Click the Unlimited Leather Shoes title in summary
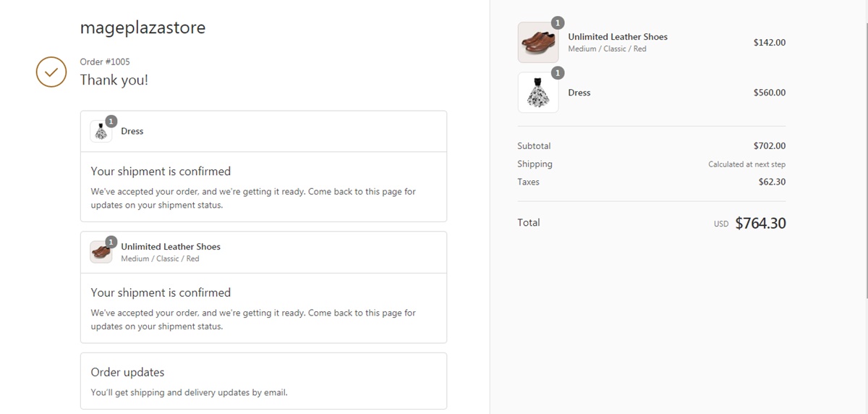 coord(618,37)
